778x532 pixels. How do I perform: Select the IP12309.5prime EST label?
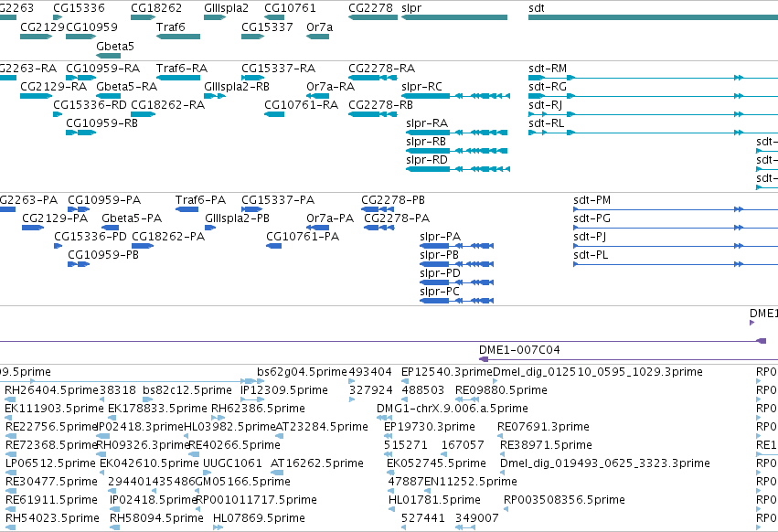point(284,390)
